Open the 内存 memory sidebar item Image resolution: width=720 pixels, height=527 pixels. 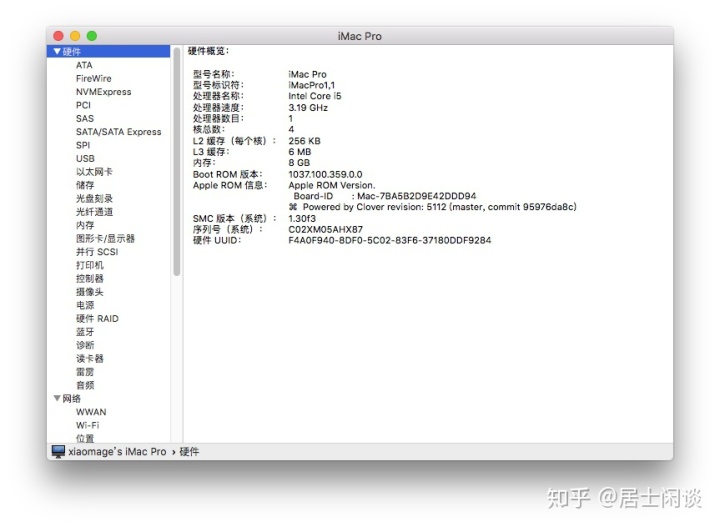pos(85,225)
